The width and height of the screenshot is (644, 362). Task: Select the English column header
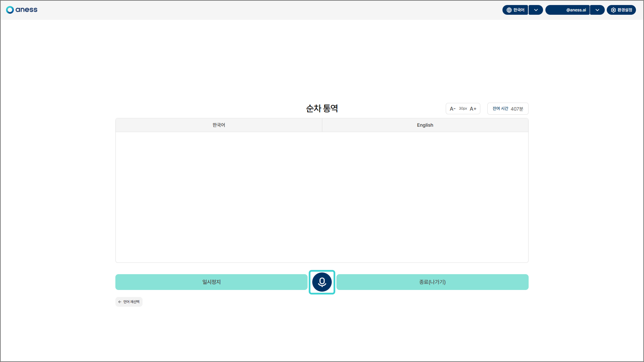[425, 125]
